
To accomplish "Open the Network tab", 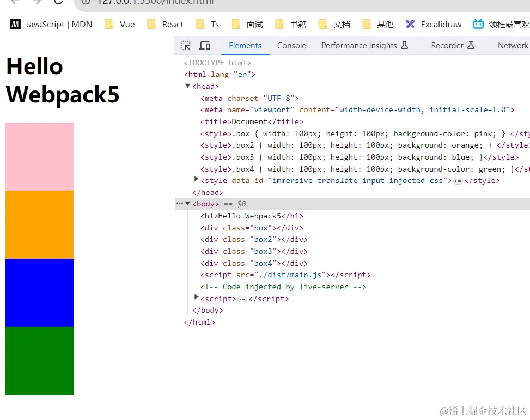I will coord(513,46).
